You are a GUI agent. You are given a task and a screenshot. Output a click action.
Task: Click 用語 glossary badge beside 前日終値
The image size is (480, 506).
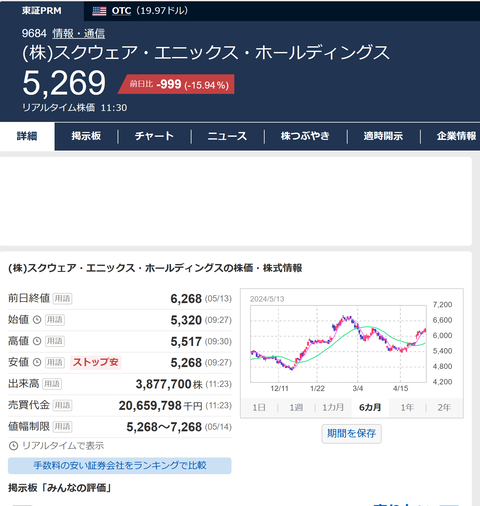(x=62, y=298)
